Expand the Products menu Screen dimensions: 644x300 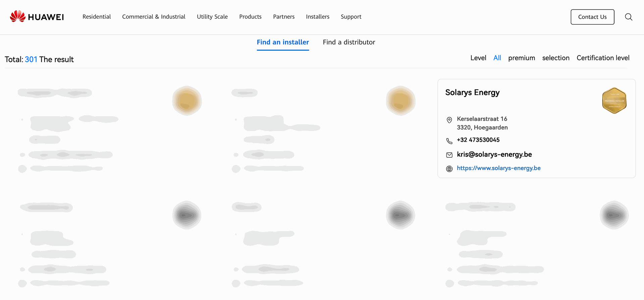(250, 17)
